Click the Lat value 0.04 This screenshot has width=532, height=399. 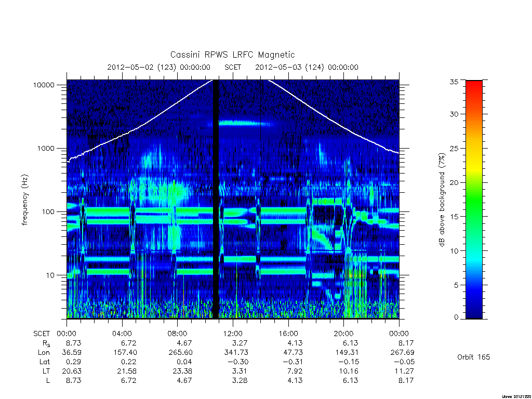[x=185, y=362]
